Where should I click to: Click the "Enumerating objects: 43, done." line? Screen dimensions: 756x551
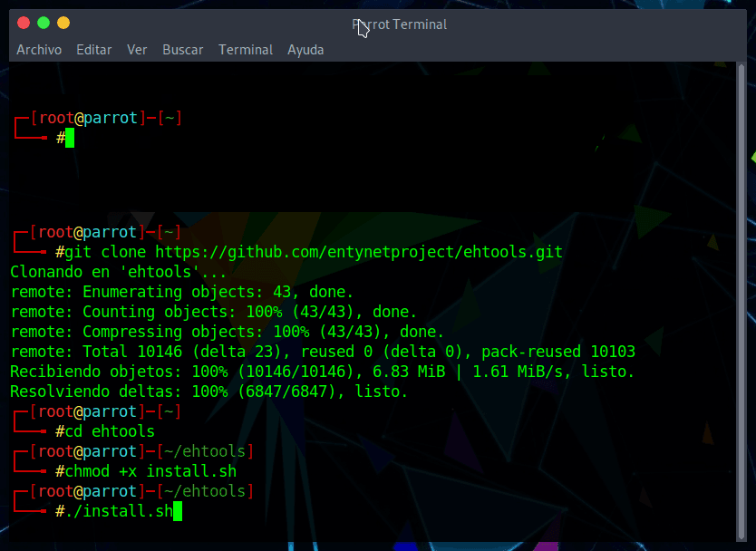[x=182, y=292]
